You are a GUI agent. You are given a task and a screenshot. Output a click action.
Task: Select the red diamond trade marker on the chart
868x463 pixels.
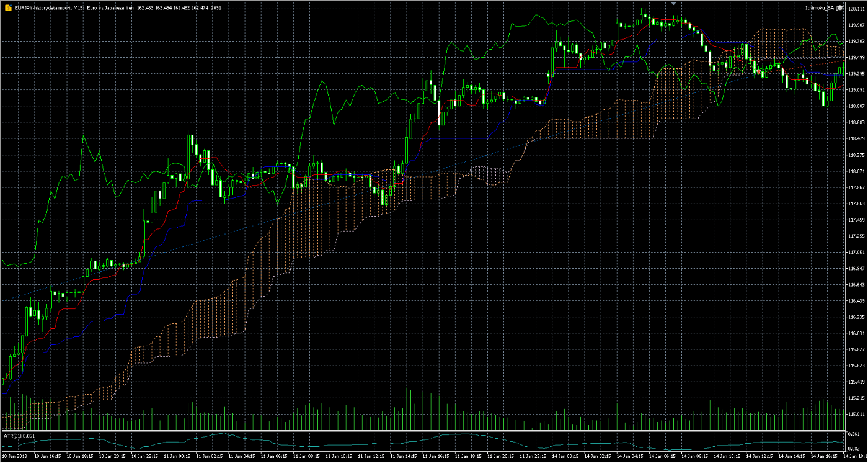[759, 72]
